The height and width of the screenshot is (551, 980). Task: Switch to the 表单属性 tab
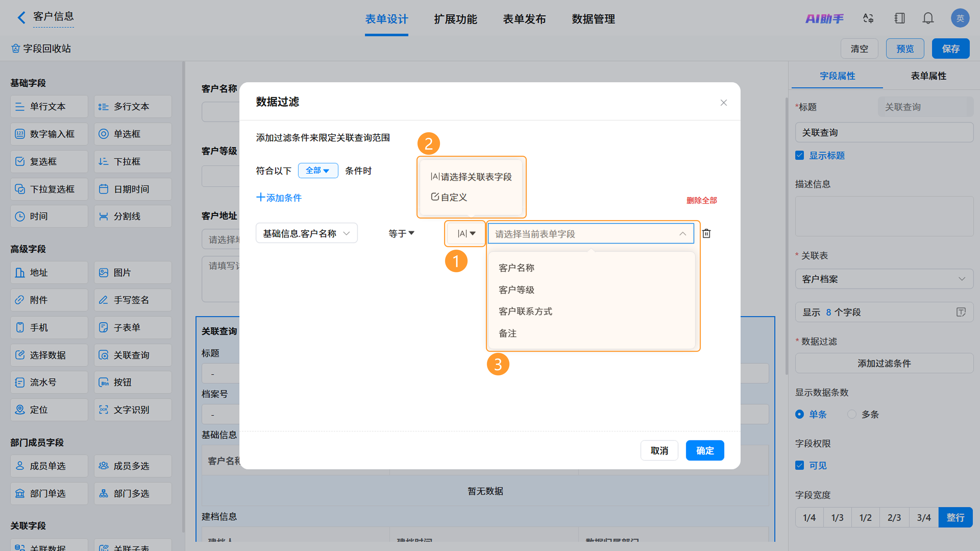pyautogui.click(x=928, y=76)
